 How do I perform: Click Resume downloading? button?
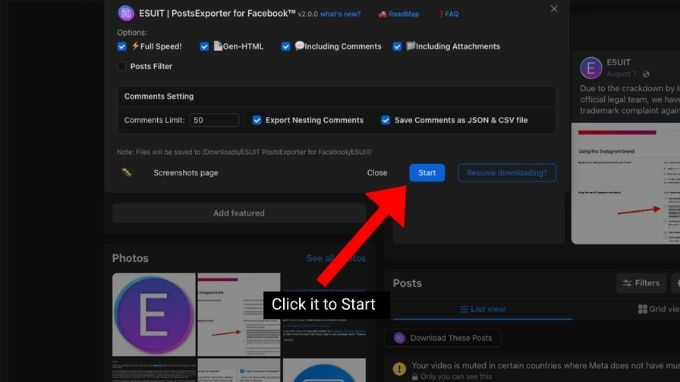point(507,173)
